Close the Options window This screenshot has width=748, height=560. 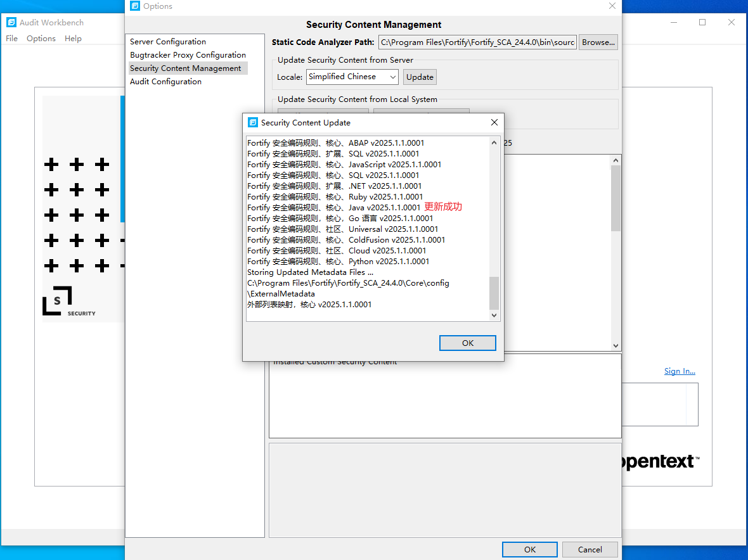pyautogui.click(x=612, y=6)
